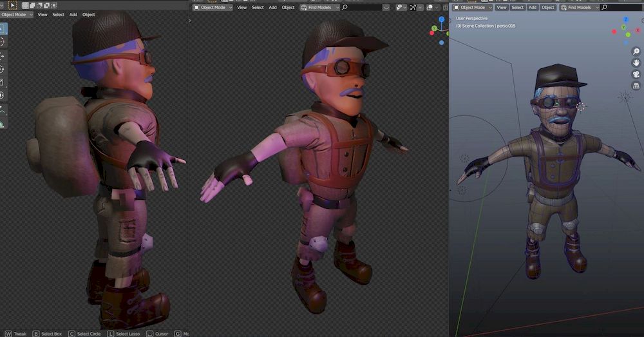Activate the Move tool in left toolbar
The width and height of the screenshot is (644, 337).
[x=2, y=56]
